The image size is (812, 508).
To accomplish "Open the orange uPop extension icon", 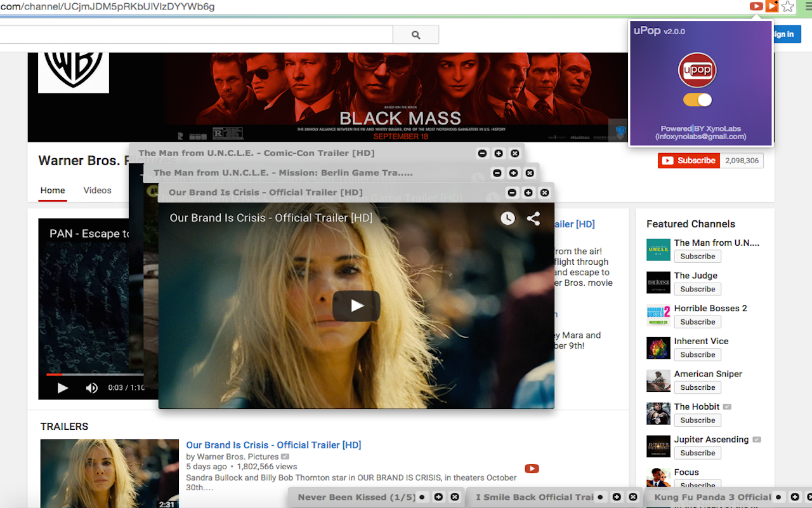I will (772, 6).
